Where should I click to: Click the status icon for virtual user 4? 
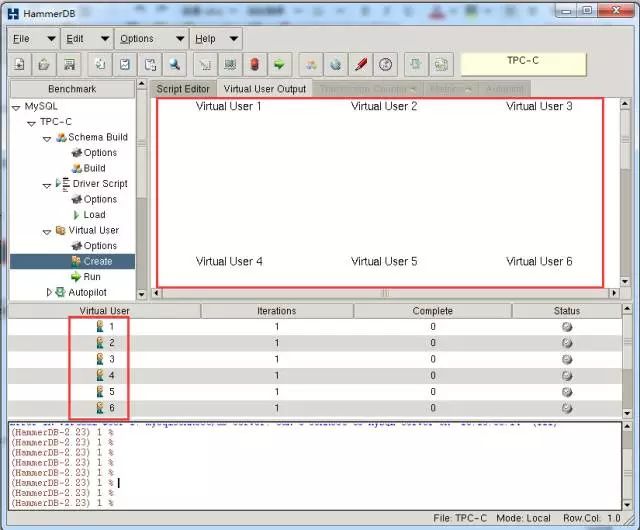567,376
